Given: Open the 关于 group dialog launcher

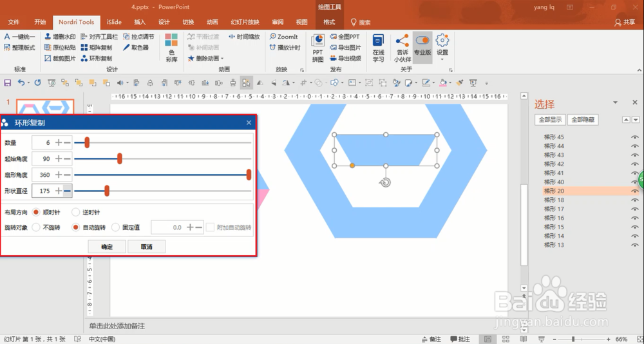Looking at the screenshot, I should coord(451,70).
